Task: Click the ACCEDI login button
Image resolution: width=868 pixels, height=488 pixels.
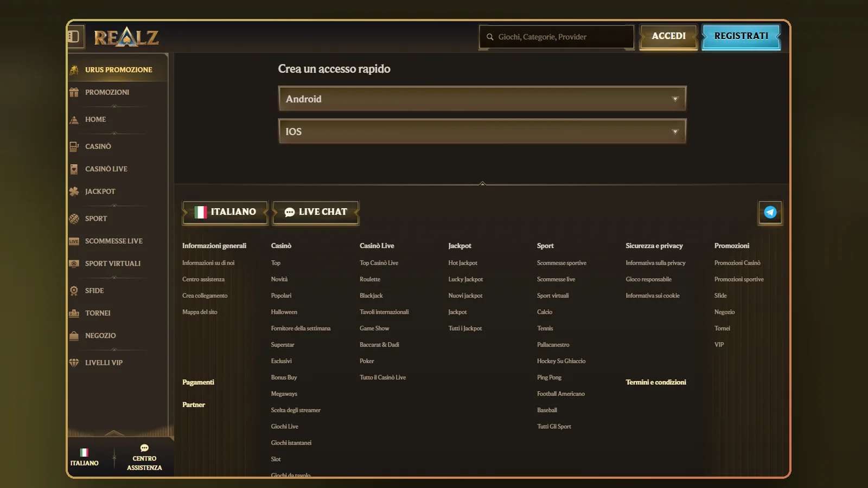Action: point(668,36)
